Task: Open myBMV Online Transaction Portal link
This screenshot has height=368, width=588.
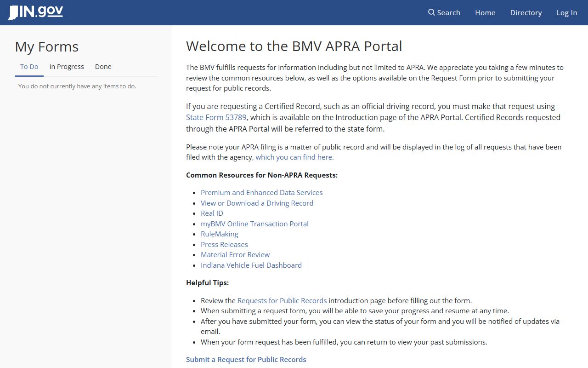Action: (254, 224)
